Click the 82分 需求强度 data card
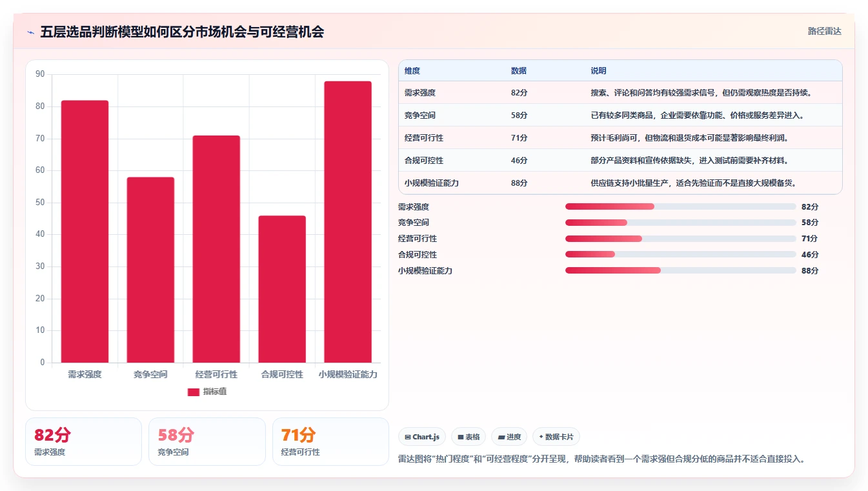 [x=83, y=442]
